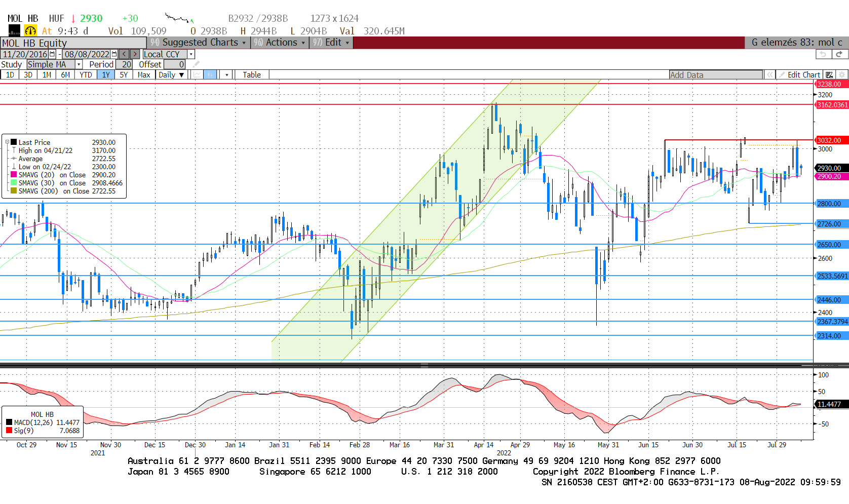The image size is (849, 504).
Task: Click the Offset value field
Action: point(175,64)
